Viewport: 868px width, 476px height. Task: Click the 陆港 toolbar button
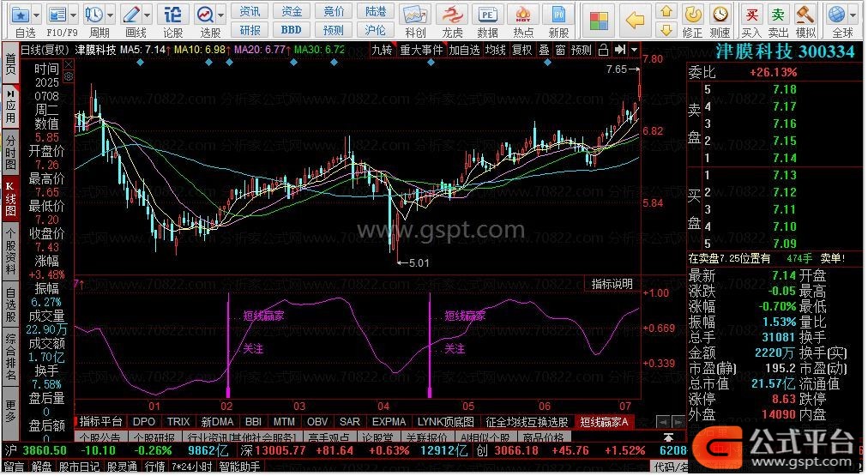click(376, 11)
